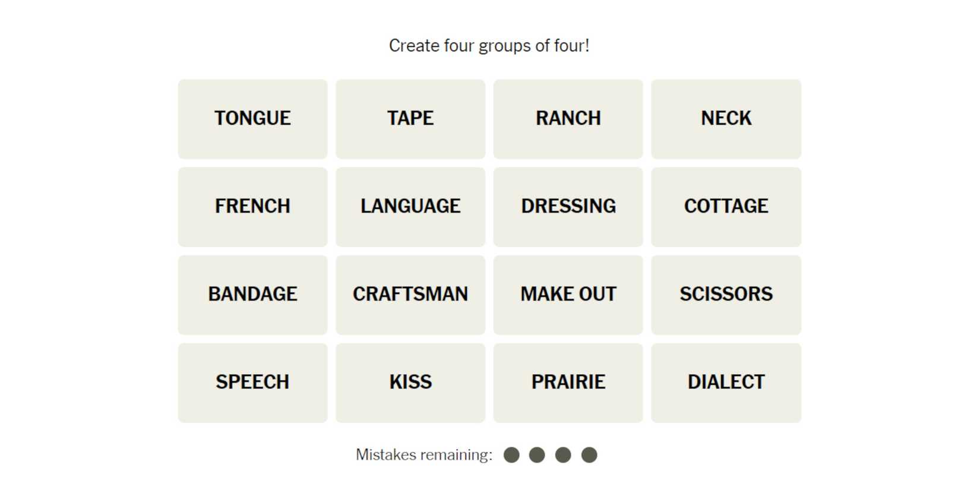Pick the DRESSING tile
980x490 pixels.
coord(568,207)
